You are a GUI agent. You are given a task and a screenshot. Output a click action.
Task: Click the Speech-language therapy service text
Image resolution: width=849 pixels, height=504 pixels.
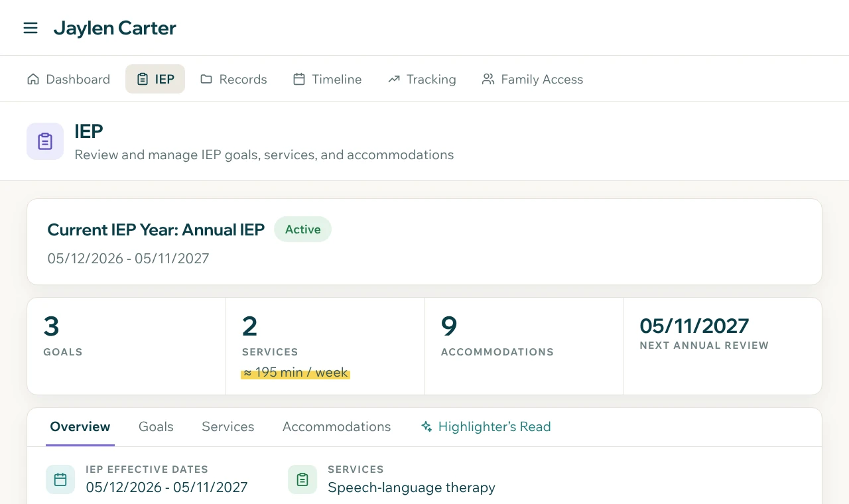tap(411, 487)
